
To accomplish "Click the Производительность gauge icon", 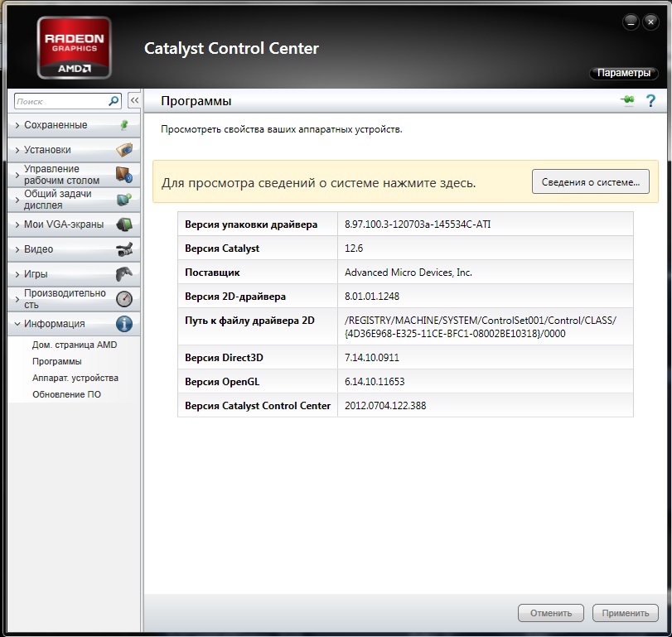I will [124, 298].
